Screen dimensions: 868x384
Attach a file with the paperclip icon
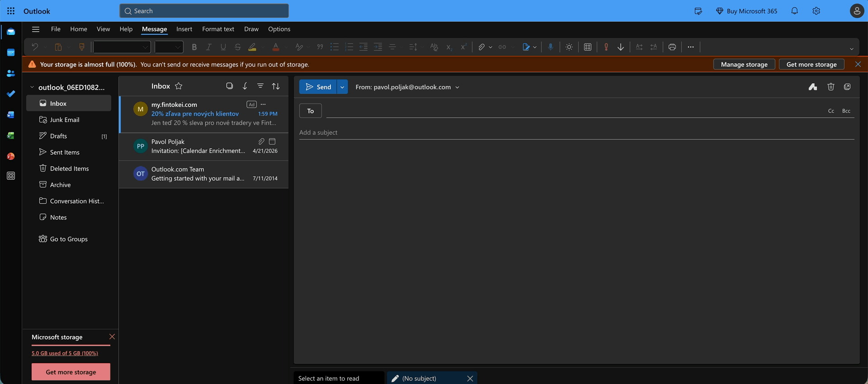click(x=481, y=47)
